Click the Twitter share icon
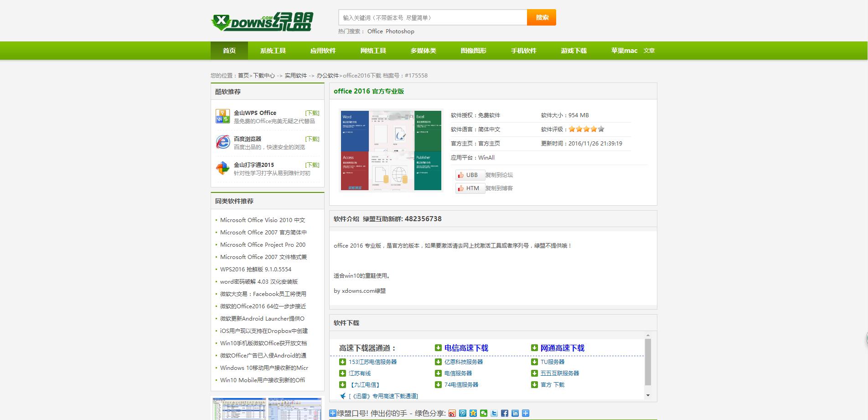The width and height of the screenshot is (868, 420). point(494,413)
